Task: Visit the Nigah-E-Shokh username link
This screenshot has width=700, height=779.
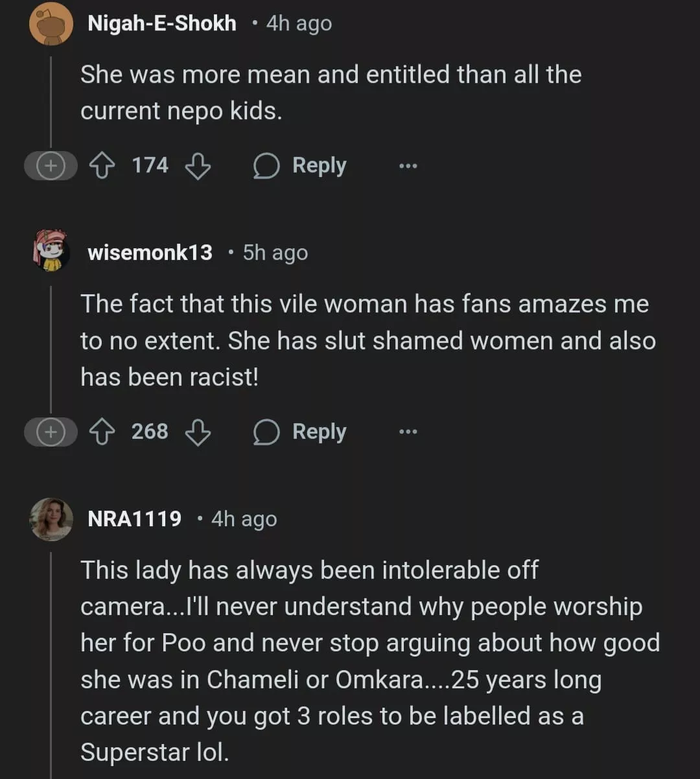Action: (161, 24)
